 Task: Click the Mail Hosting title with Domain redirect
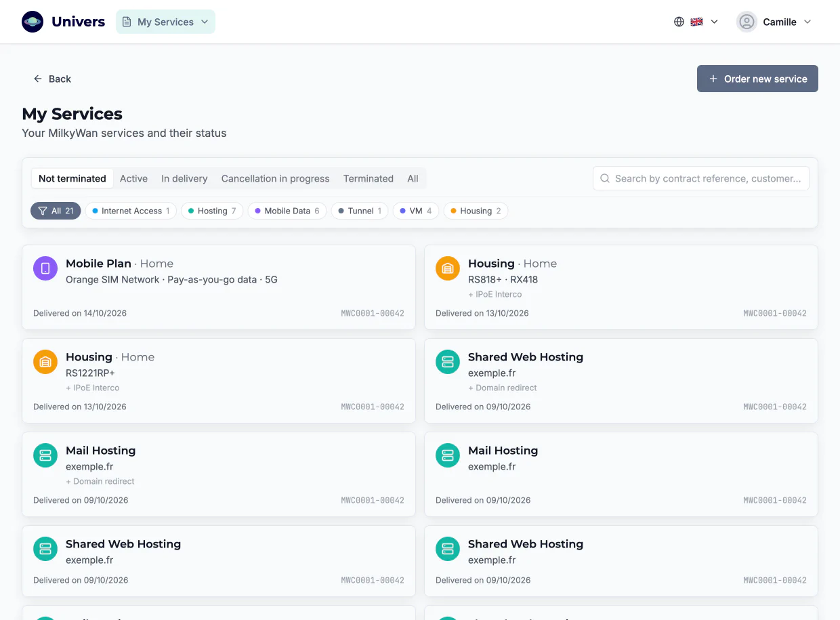point(100,451)
